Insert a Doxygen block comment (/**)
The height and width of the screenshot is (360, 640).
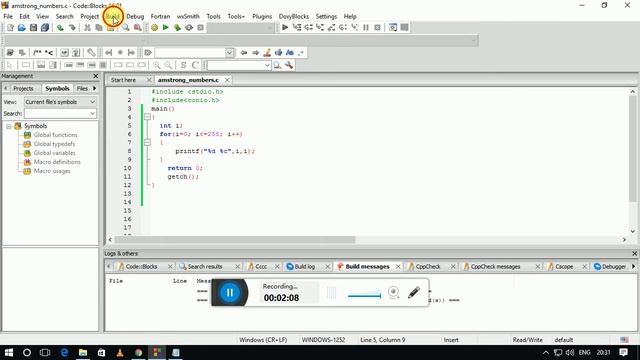point(37,53)
